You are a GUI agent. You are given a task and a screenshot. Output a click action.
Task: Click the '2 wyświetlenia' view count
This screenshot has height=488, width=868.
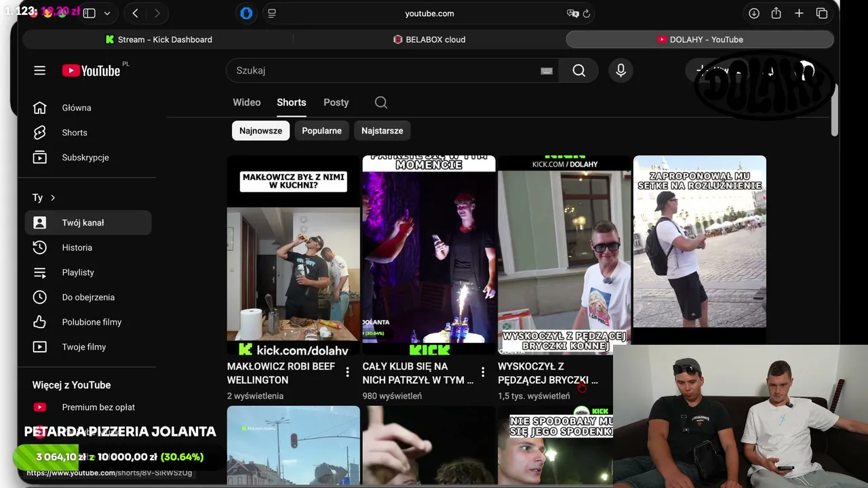(x=255, y=396)
